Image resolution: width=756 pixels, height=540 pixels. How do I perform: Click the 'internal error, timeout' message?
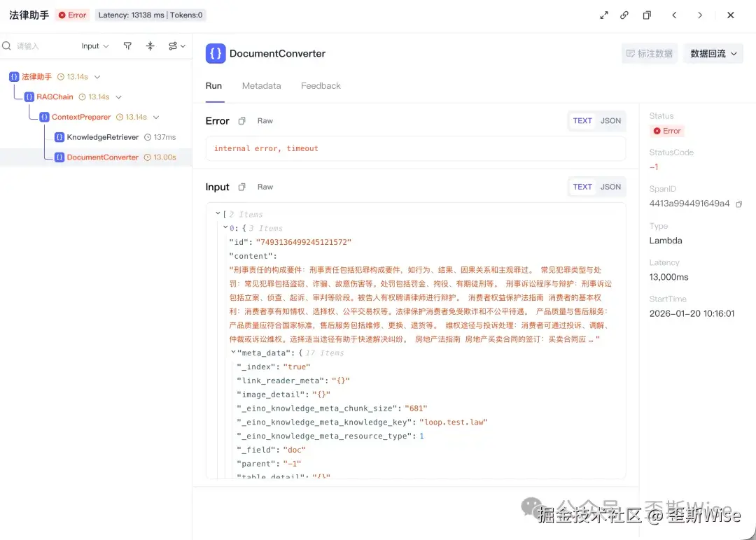click(266, 149)
